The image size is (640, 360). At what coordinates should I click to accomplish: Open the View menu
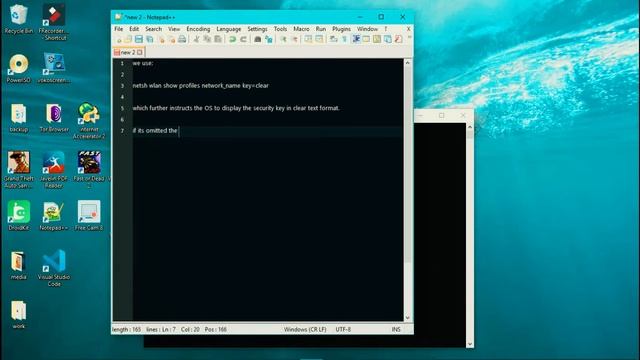tap(174, 29)
